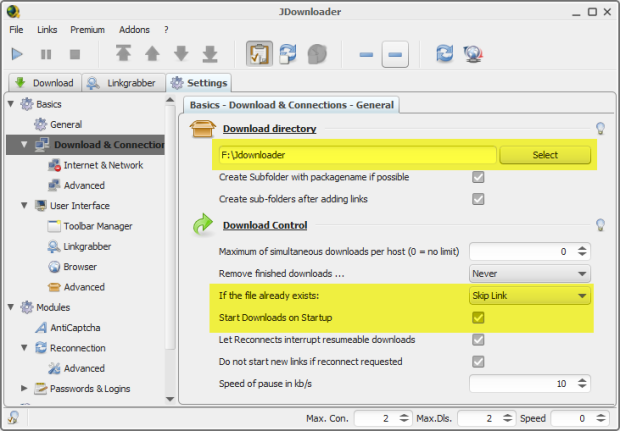Move selection to bottom with bottom-arrow icon
Viewport: 620px width, 431px height.
click(210, 54)
